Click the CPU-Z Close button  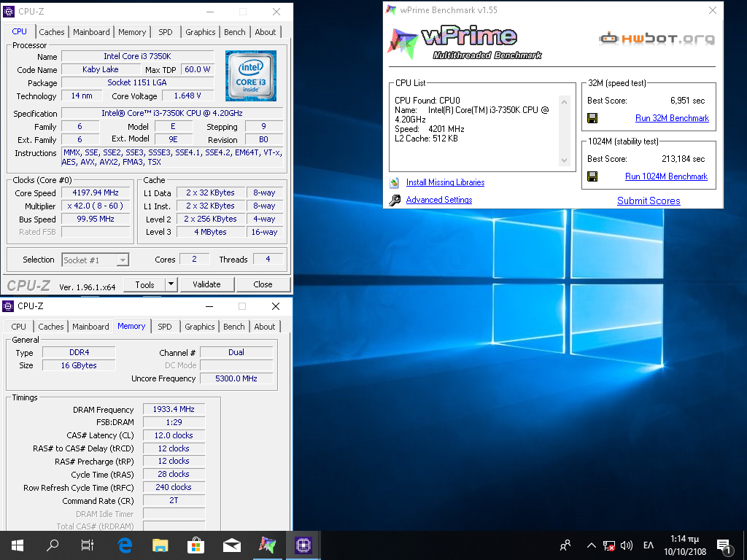pos(263,284)
